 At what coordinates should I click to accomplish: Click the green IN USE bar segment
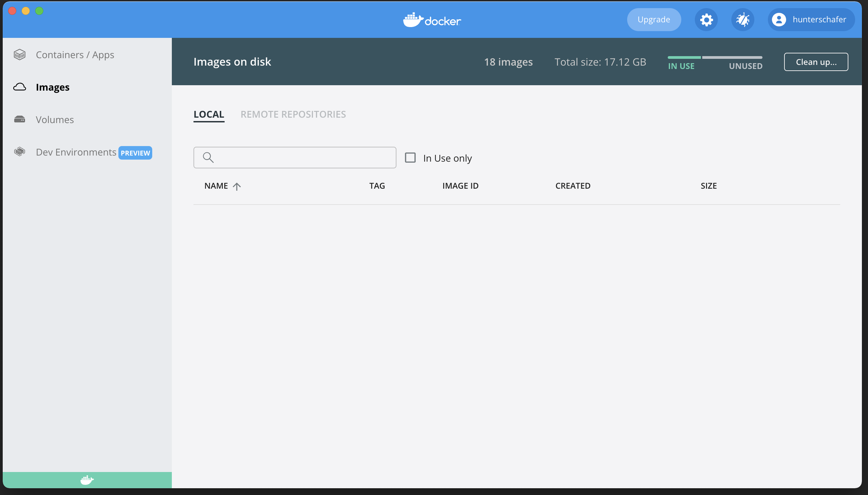tap(684, 57)
